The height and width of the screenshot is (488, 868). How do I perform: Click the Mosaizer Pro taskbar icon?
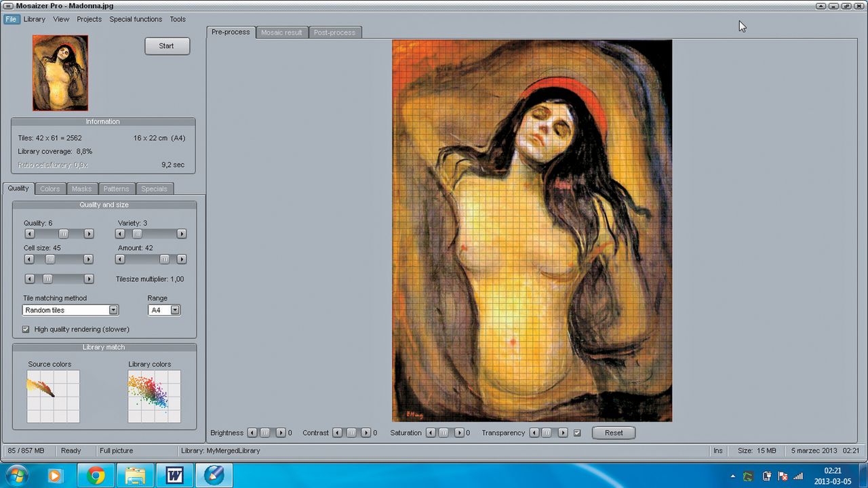215,476
